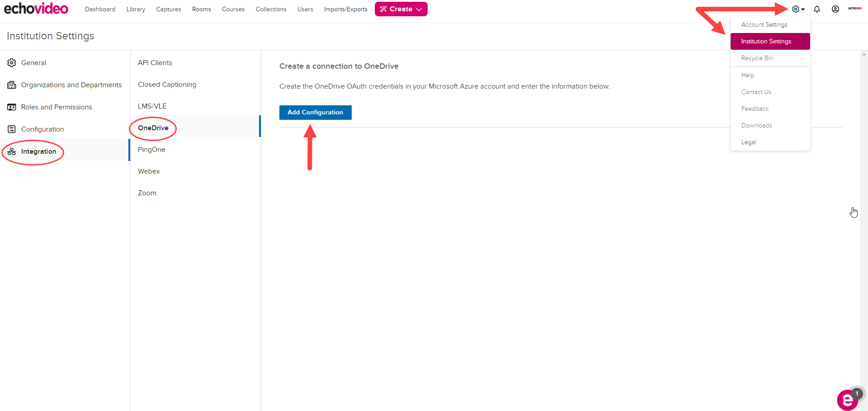Click the magic wand icon in Create
The height and width of the screenshot is (411, 868).
coord(383,9)
